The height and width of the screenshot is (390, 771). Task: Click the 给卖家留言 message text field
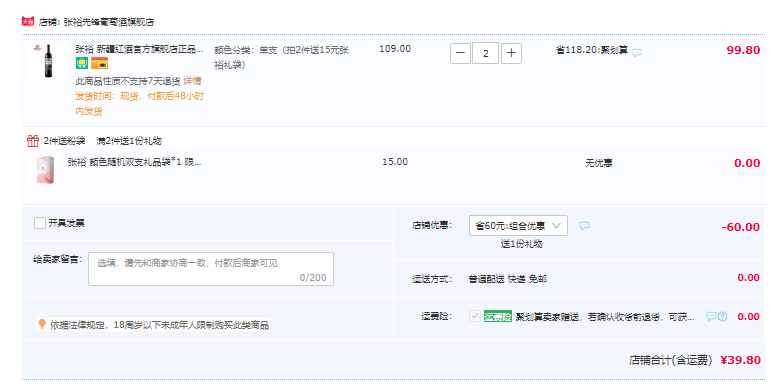[211, 269]
